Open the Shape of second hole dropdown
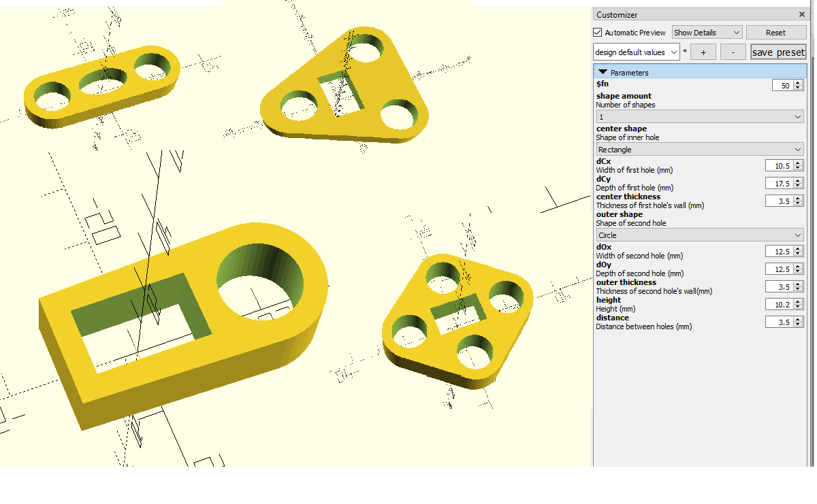The image size is (817, 504). tap(700, 235)
